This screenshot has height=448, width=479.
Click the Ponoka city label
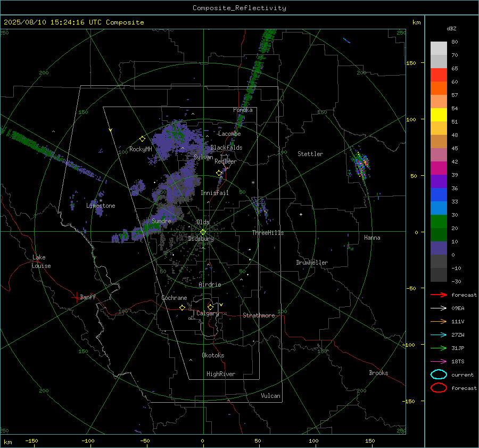[x=243, y=110]
